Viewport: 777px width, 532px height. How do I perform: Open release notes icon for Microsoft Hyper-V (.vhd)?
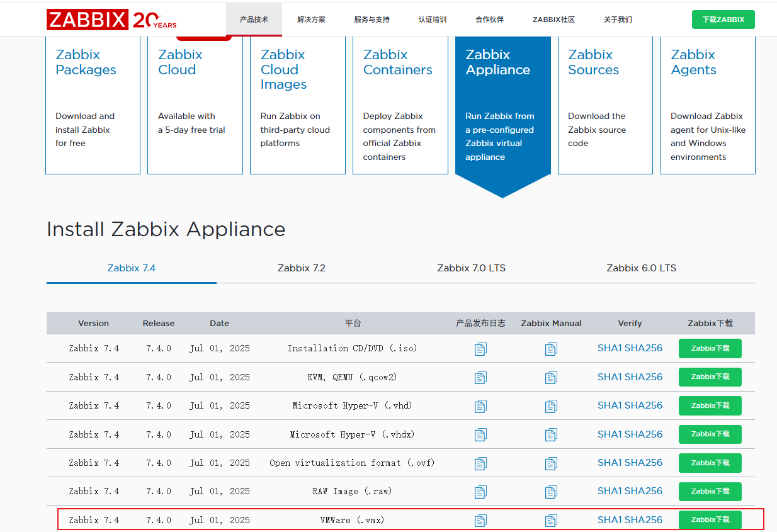[x=480, y=406]
